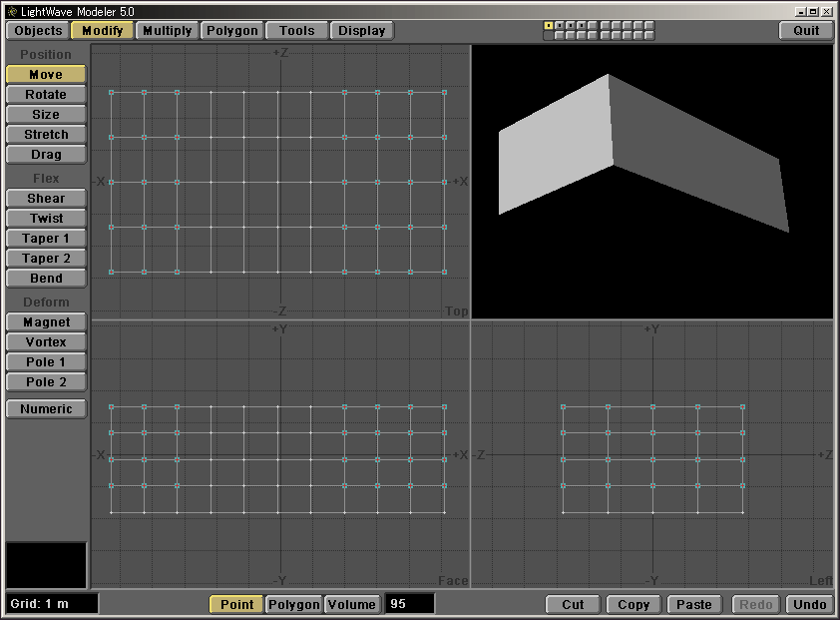Activate the second foreground layer button
The image size is (840, 620).
tap(560, 26)
